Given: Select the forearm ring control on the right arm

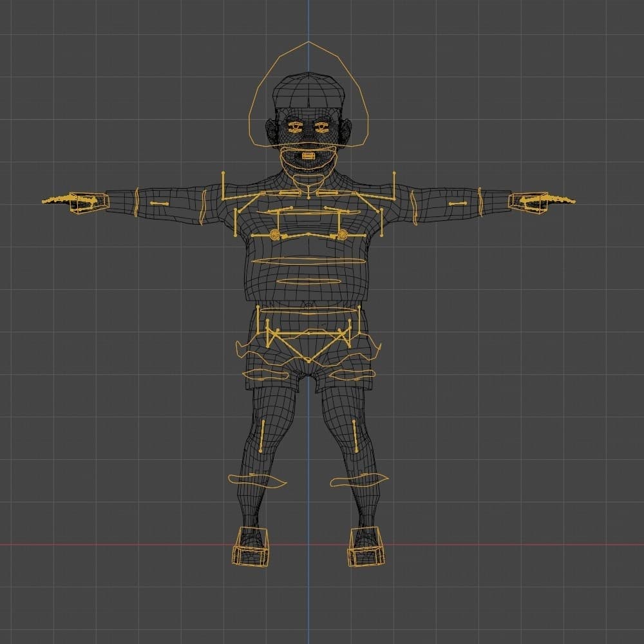Looking at the screenshot, I should click(x=480, y=202).
